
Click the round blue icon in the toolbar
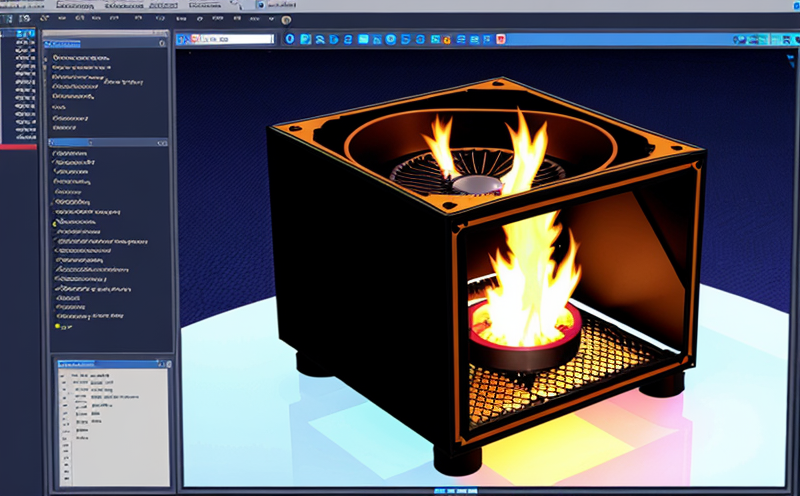coord(390,39)
